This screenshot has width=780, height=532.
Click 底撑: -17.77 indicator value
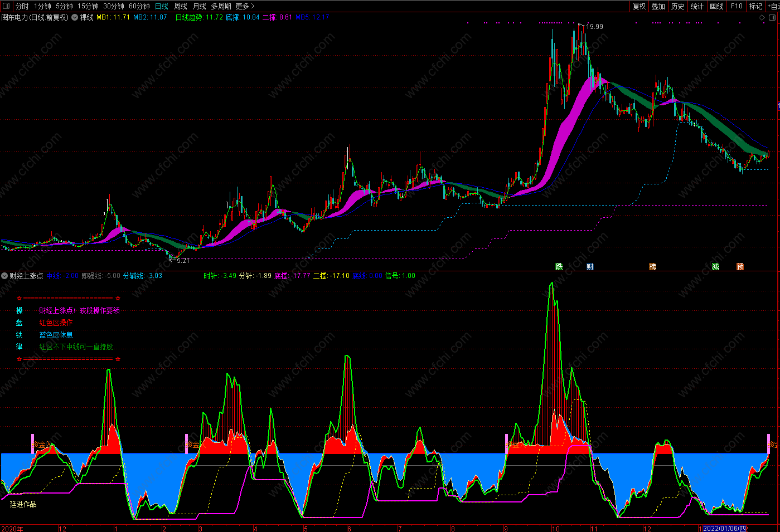click(x=292, y=276)
